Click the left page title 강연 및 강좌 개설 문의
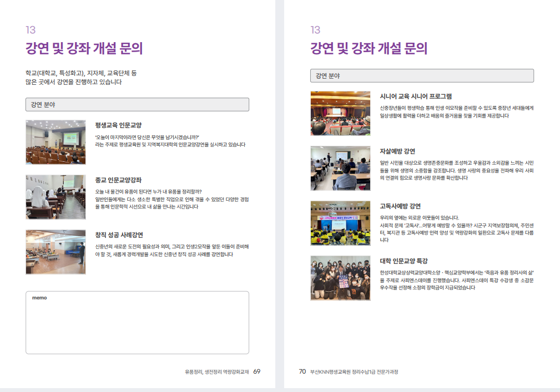 [x=84, y=48]
